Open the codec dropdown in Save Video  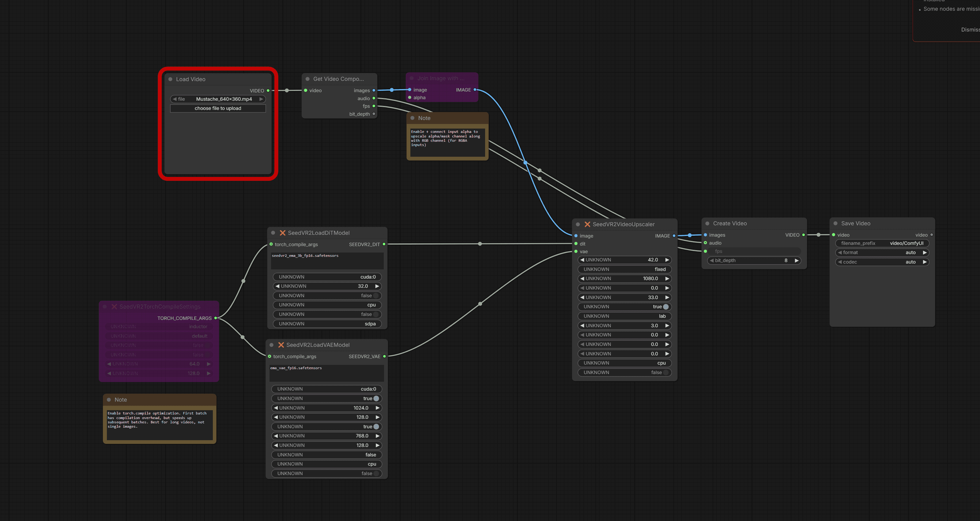point(882,262)
